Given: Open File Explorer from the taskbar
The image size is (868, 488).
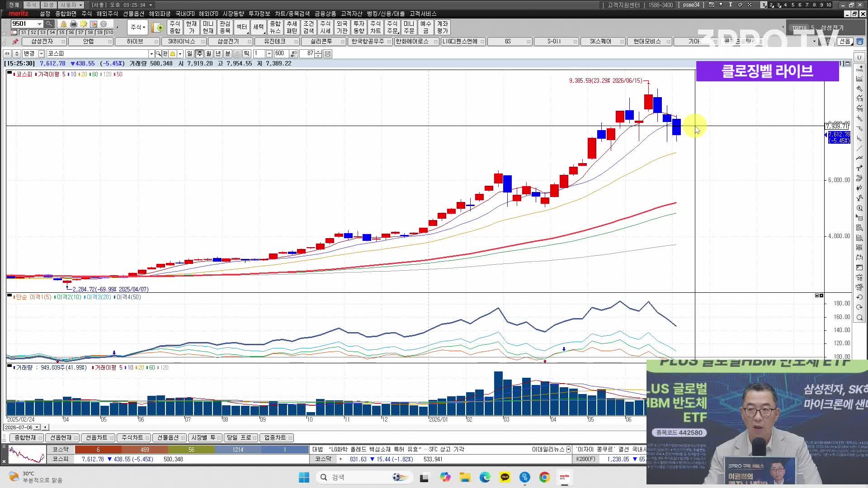Looking at the screenshot, I should tap(465, 477).
